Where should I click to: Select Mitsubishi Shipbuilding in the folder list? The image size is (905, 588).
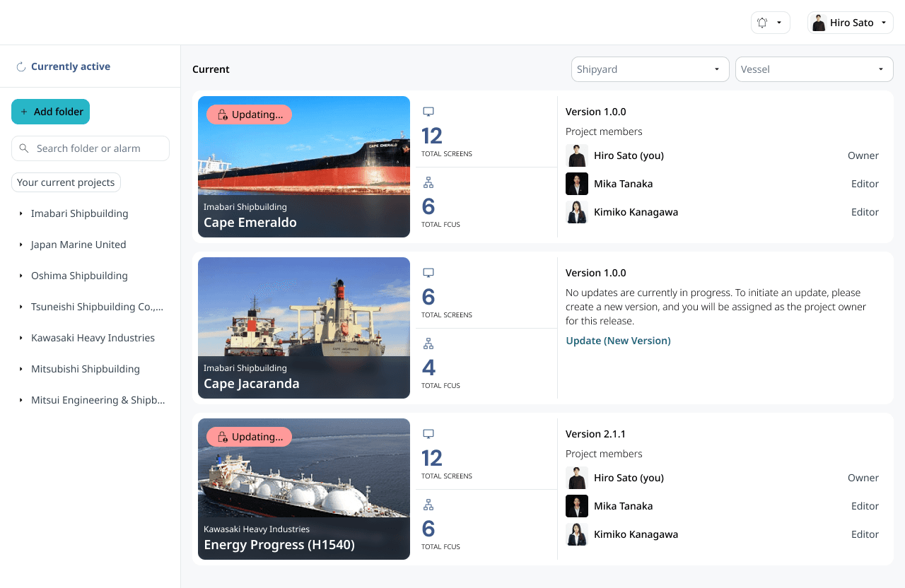[x=86, y=369]
